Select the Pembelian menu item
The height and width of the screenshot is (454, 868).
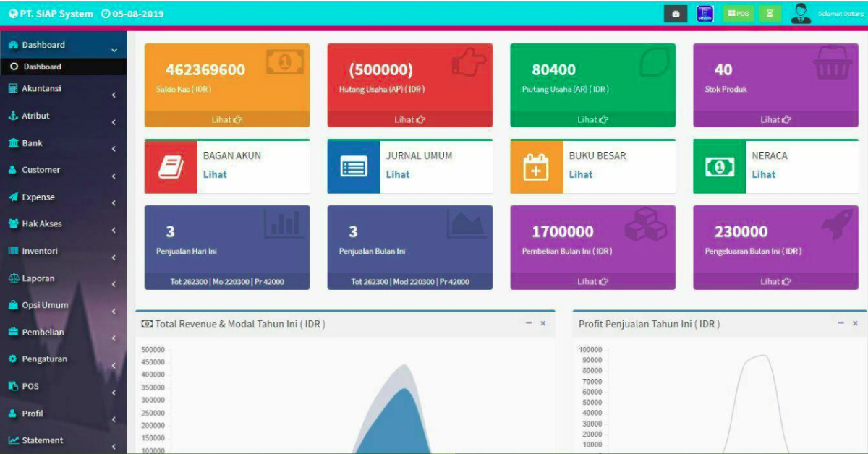pyautogui.click(x=44, y=333)
